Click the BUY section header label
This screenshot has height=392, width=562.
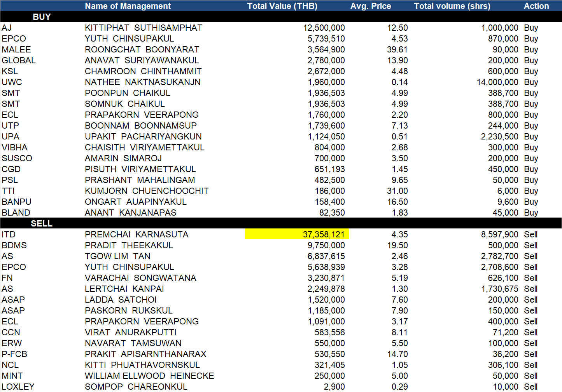click(42, 17)
